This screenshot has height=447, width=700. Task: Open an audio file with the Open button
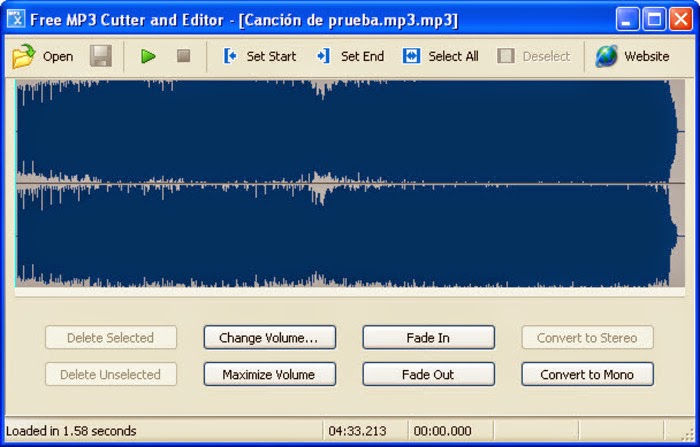(43, 56)
